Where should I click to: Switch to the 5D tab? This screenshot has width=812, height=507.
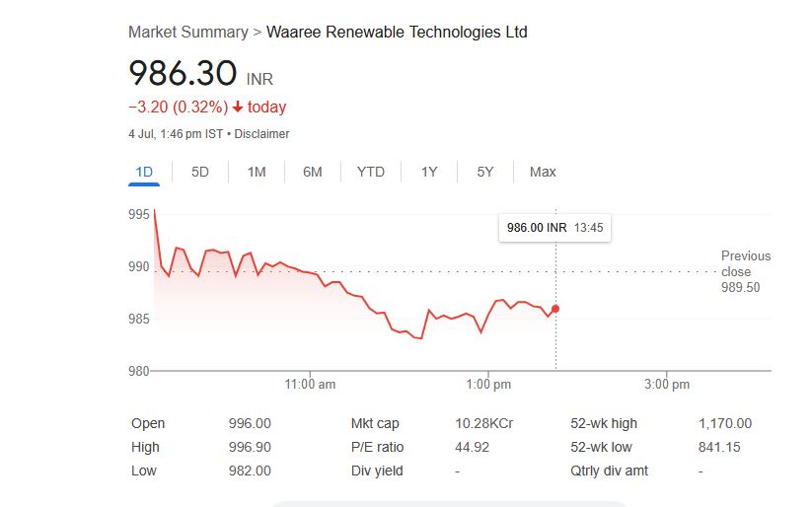tap(200, 172)
